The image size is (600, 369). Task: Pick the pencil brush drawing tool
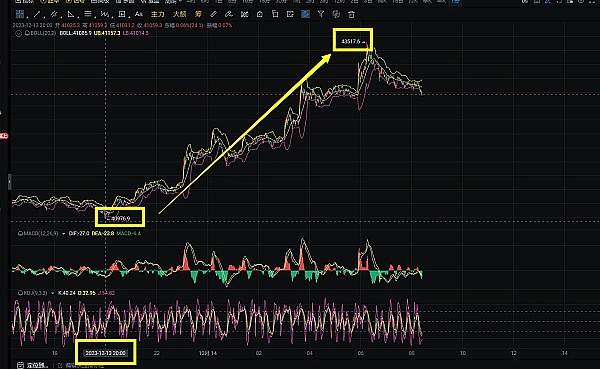(214, 15)
